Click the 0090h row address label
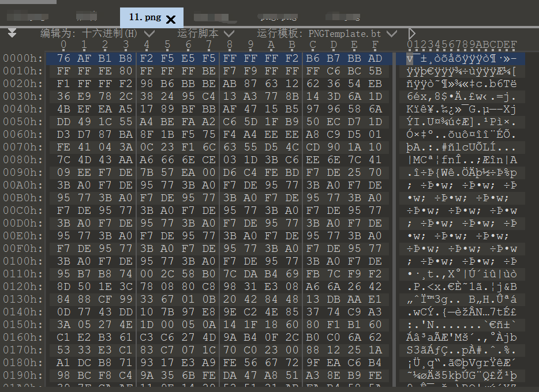Screen dimensions: 539x392 [x=23, y=172]
